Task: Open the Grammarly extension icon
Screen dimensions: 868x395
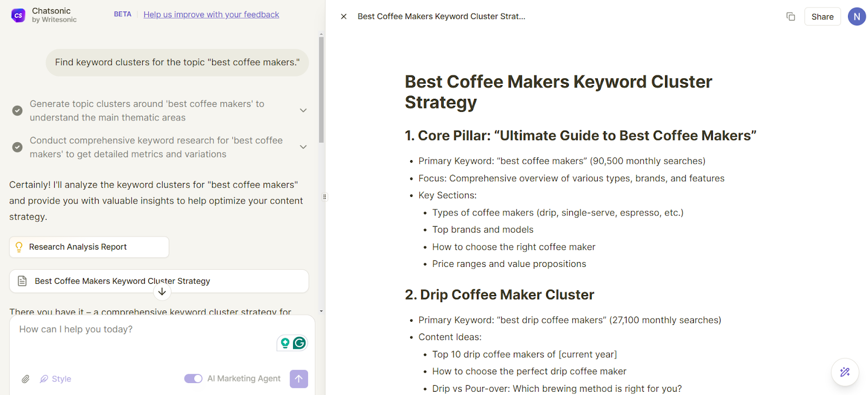Action: point(299,343)
